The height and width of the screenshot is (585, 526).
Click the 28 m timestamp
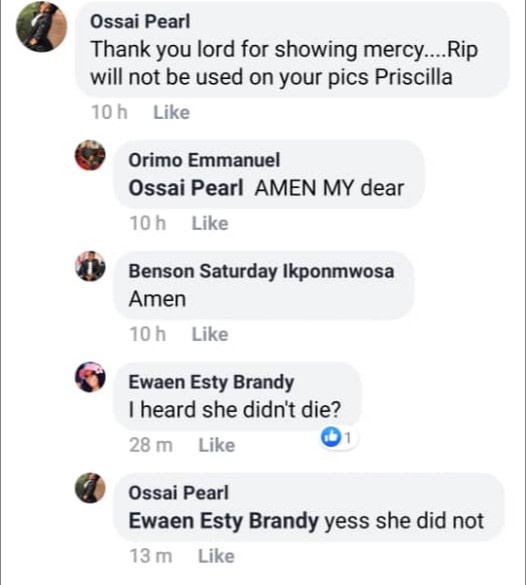[151, 445]
